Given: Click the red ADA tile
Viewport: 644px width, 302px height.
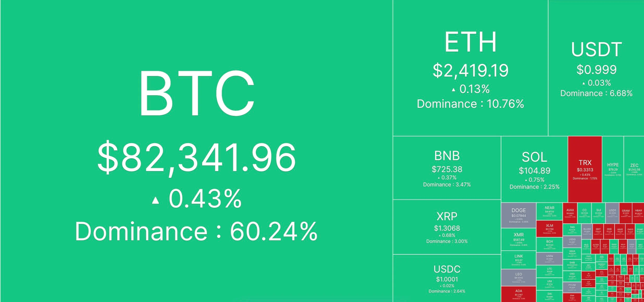Looking at the screenshot, I should click(518, 294).
